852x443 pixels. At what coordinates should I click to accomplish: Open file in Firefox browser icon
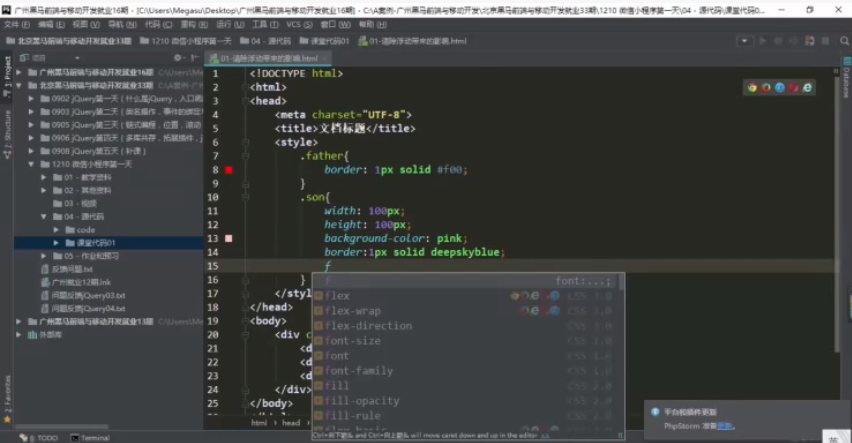click(x=766, y=88)
